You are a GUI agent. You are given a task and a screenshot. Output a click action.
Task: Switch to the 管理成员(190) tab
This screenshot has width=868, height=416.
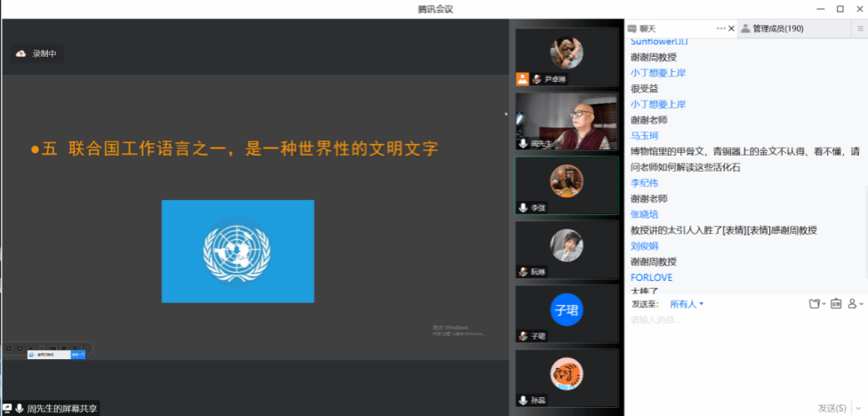pyautogui.click(x=772, y=28)
